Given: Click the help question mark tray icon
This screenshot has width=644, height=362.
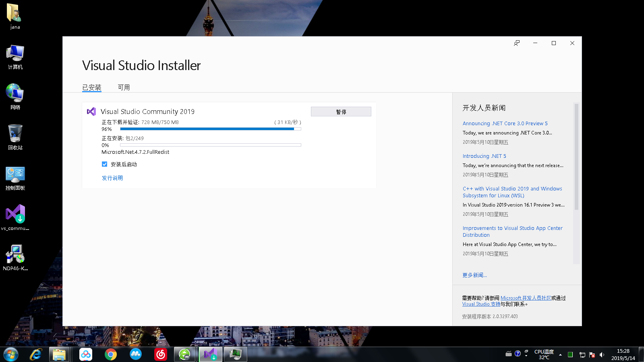Looking at the screenshot, I should coord(518,354).
